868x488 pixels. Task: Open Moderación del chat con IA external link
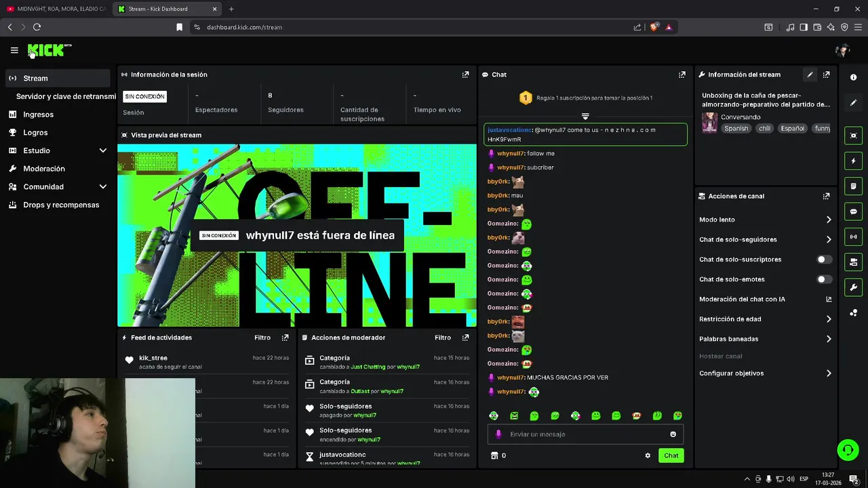(x=829, y=299)
